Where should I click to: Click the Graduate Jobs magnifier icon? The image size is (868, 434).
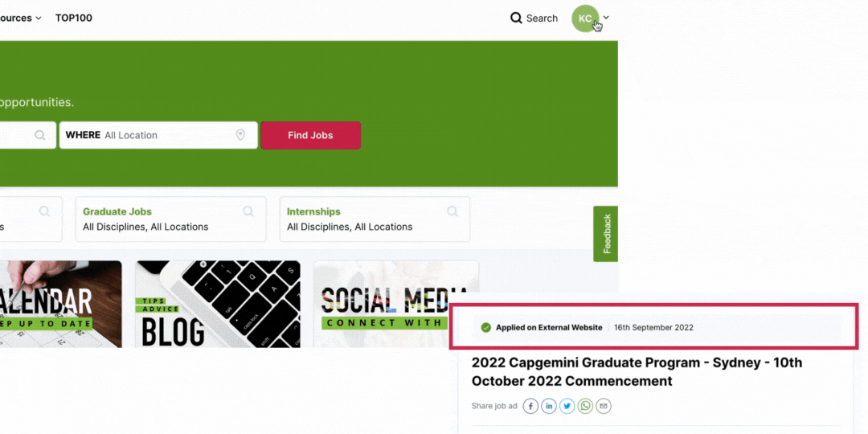tap(248, 211)
